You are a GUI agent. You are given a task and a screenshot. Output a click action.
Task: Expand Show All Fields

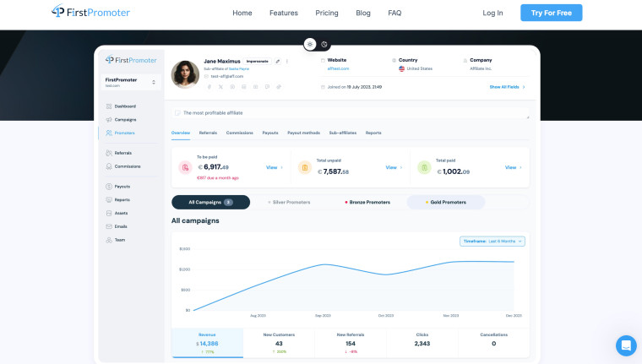tap(507, 87)
